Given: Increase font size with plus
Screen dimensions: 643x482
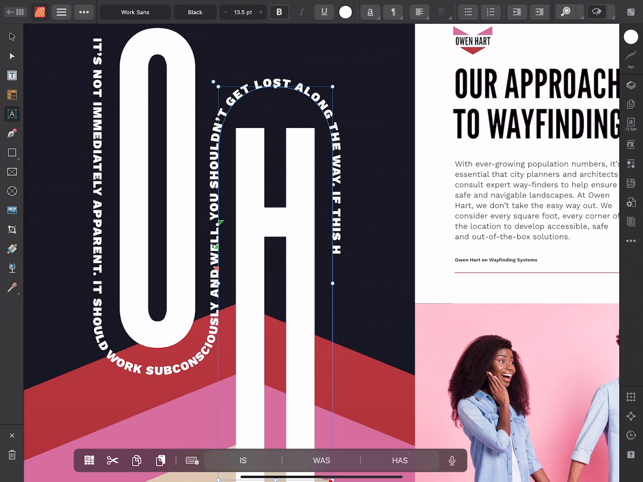Looking at the screenshot, I should (x=261, y=12).
